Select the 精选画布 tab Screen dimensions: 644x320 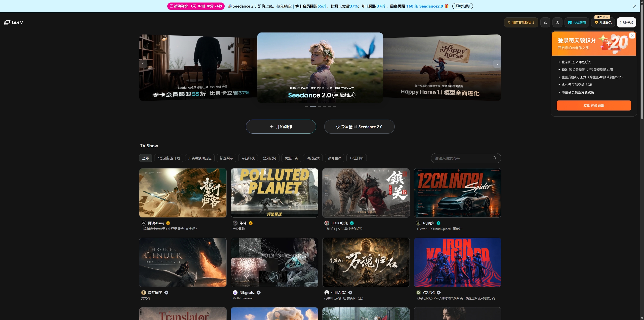tap(226, 158)
